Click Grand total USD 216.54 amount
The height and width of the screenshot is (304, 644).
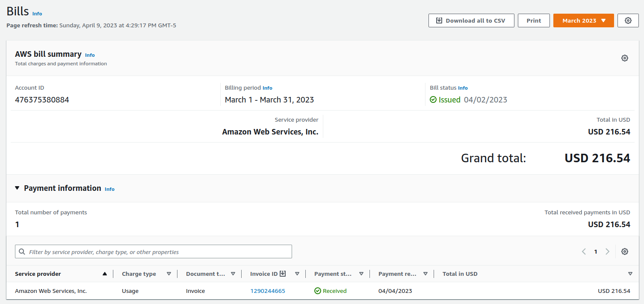pyautogui.click(x=597, y=158)
